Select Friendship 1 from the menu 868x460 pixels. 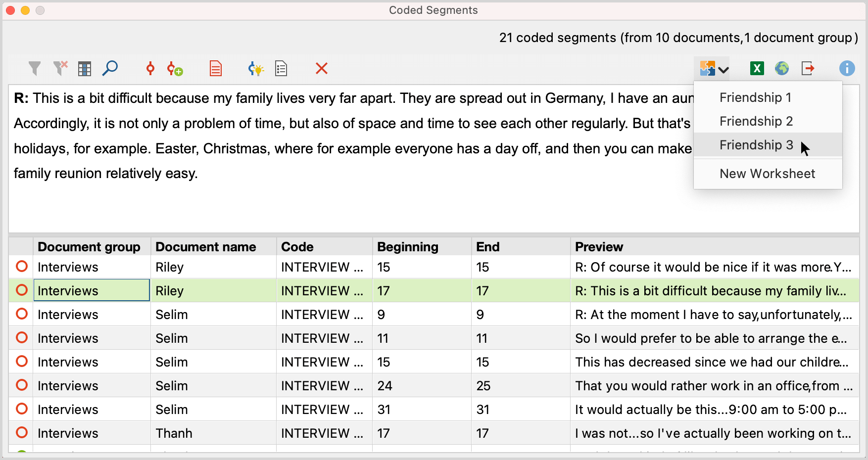pyautogui.click(x=755, y=97)
